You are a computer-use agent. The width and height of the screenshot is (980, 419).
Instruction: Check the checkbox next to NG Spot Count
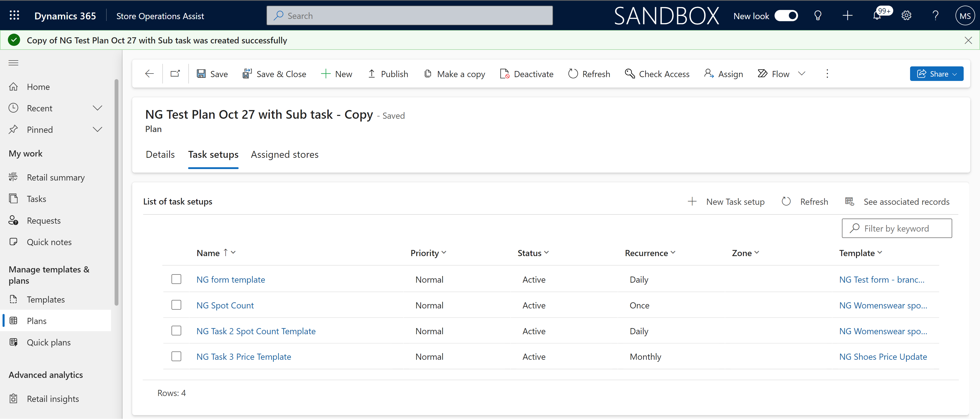[x=176, y=305]
